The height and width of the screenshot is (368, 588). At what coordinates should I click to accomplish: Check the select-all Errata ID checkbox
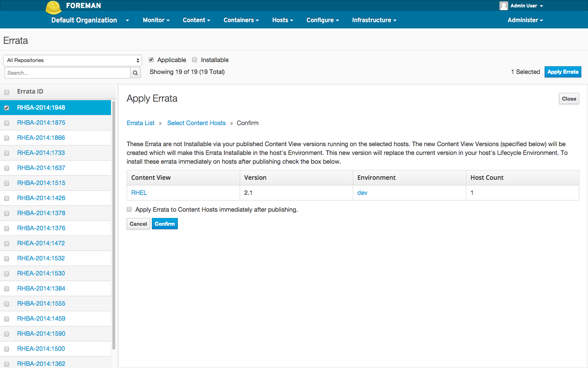coord(7,92)
